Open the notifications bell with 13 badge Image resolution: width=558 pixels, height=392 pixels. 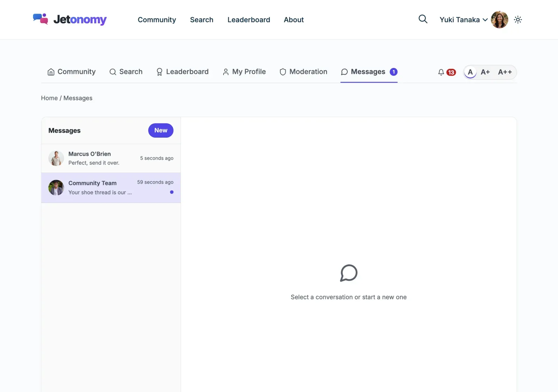pyautogui.click(x=447, y=72)
